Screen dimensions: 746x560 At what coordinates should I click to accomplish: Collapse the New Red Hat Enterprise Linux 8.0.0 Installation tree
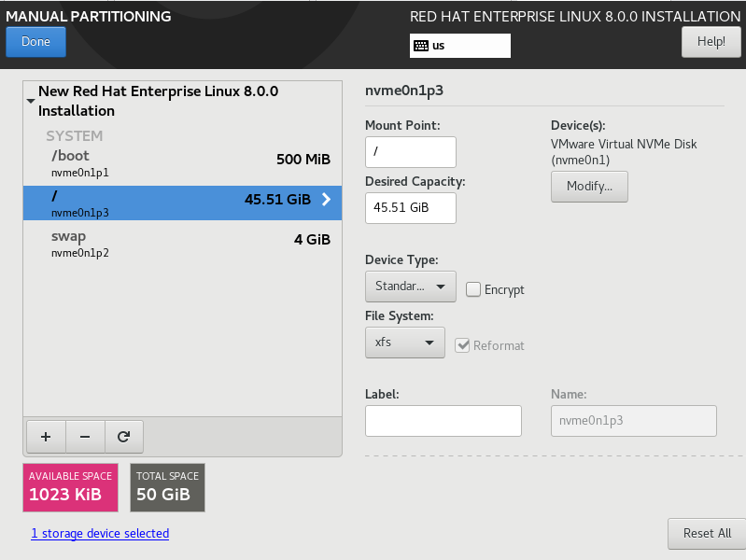[x=31, y=101]
